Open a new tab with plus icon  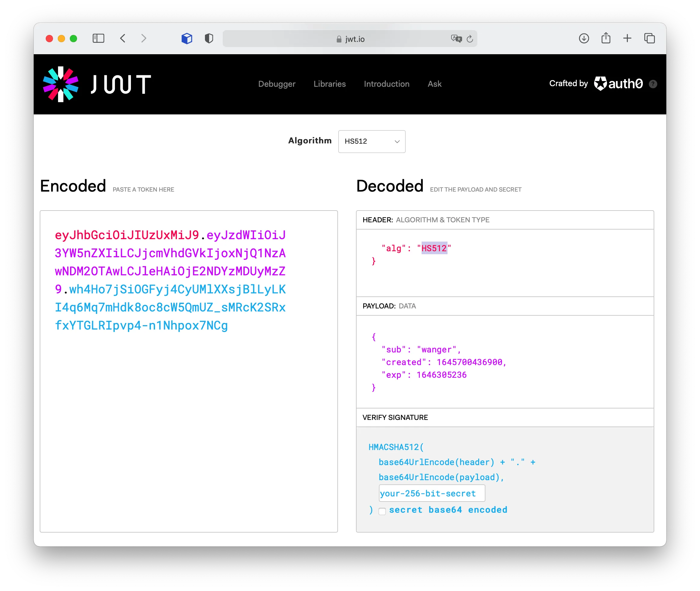tap(627, 38)
